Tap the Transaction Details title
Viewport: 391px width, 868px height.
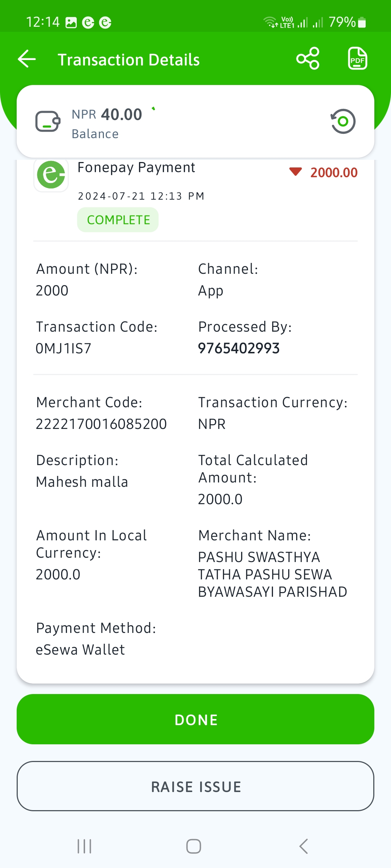pos(129,60)
